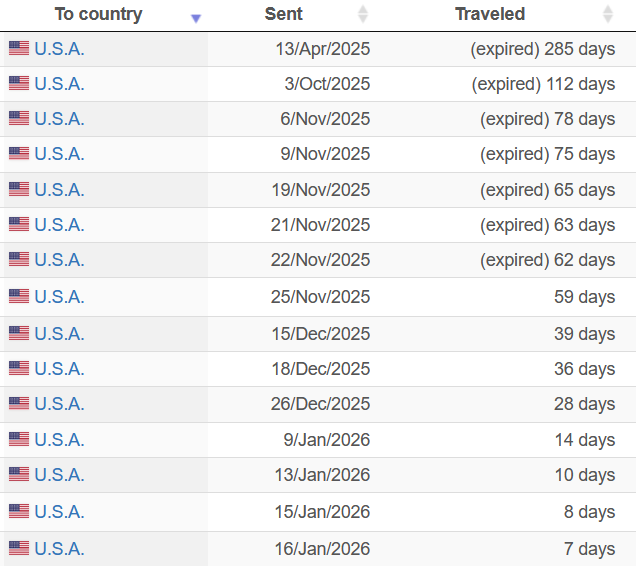Click the flag icon in the 16/Jan/2026 row
The image size is (636, 566).
click(x=19, y=548)
